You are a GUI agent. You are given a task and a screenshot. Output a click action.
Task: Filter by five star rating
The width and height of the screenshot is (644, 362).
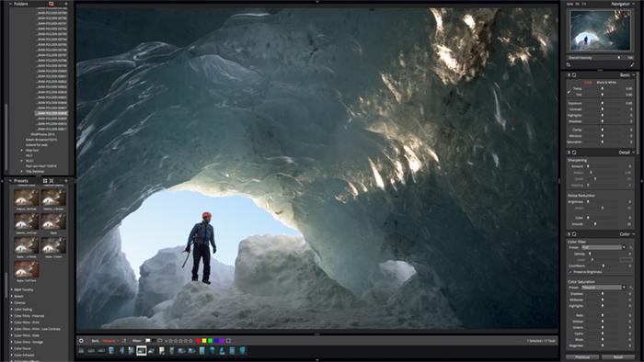pyautogui.click(x=190, y=341)
